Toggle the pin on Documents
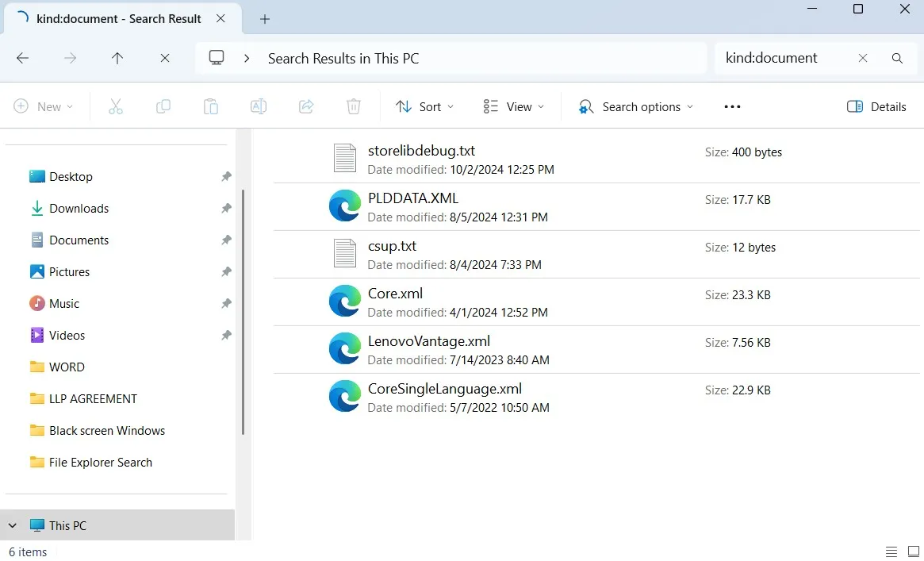The width and height of the screenshot is (924, 561). (x=226, y=240)
